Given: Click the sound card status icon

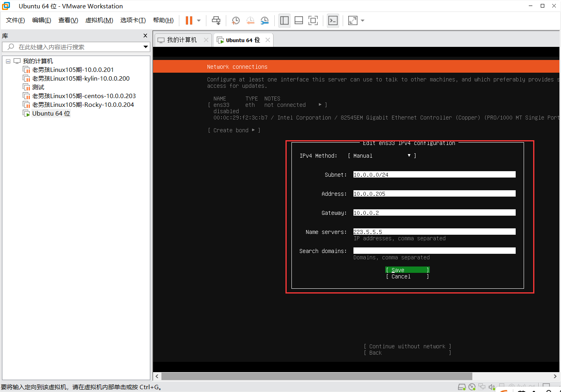Looking at the screenshot, I should 492,387.
